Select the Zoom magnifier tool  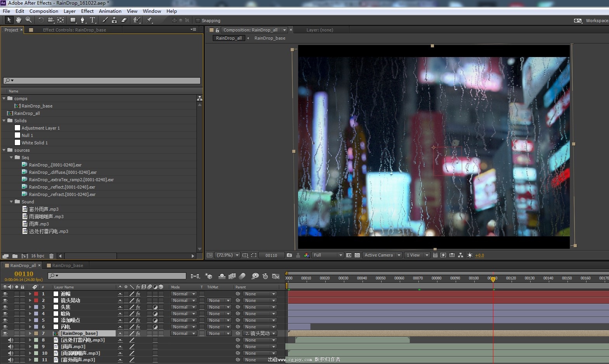[28, 20]
